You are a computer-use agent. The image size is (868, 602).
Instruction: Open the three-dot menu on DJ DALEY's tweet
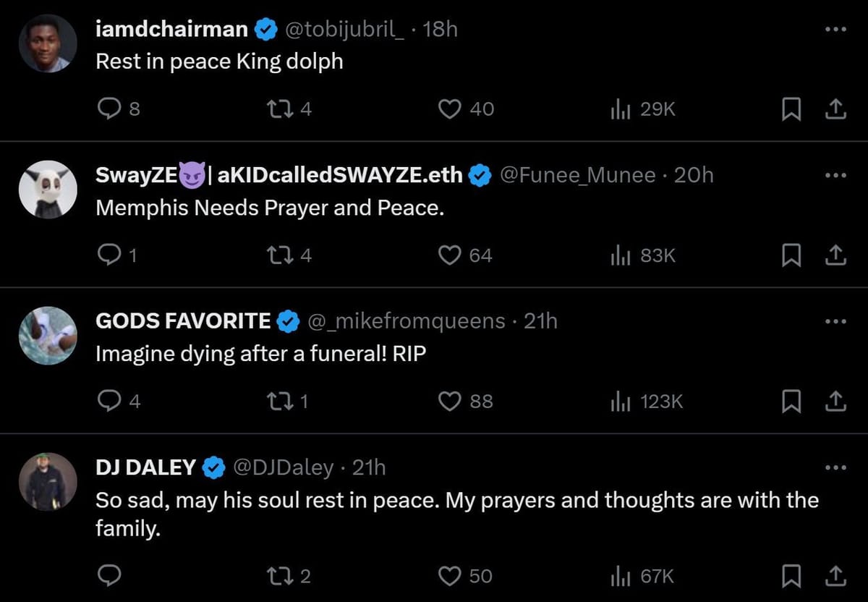tap(836, 467)
